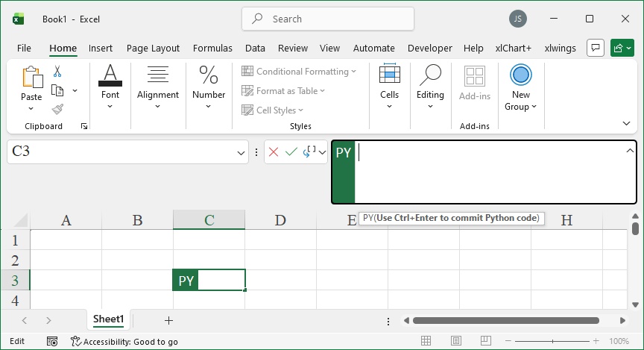Click the Add-ins icon
644x350 pixels.
click(474, 77)
